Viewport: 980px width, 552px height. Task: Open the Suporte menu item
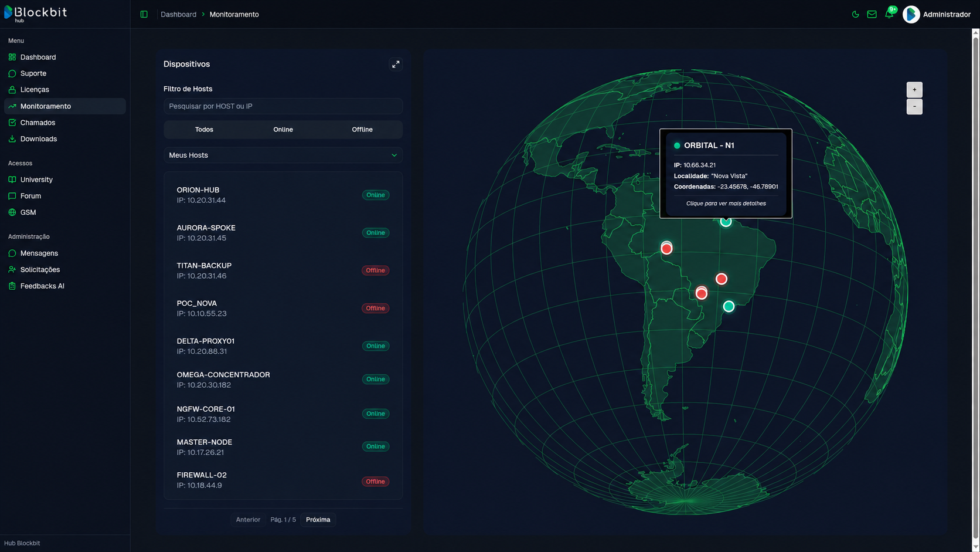(x=64, y=73)
